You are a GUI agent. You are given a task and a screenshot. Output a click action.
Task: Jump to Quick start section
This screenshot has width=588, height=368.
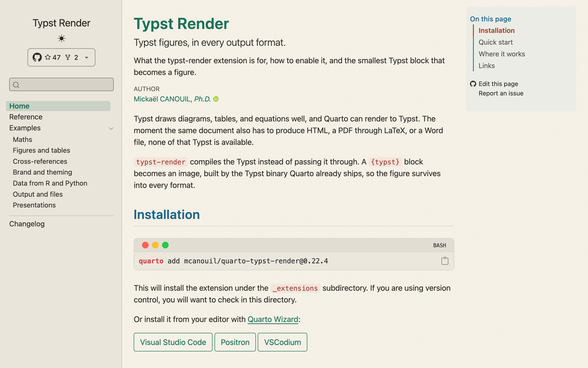[495, 42]
